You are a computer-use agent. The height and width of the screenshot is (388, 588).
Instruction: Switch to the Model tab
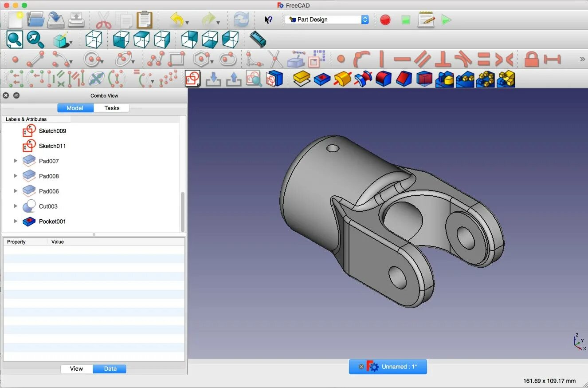click(x=75, y=108)
